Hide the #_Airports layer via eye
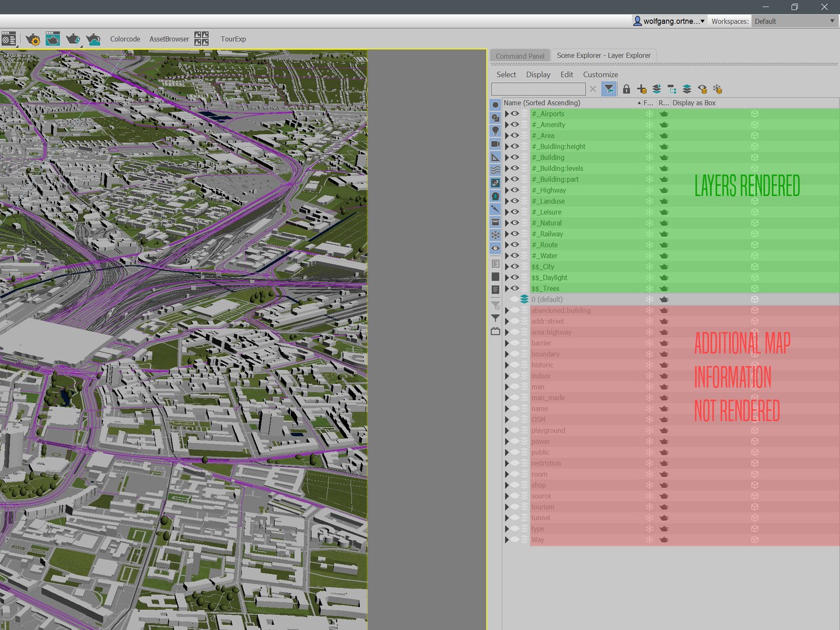Image resolution: width=840 pixels, height=630 pixels. click(x=515, y=114)
